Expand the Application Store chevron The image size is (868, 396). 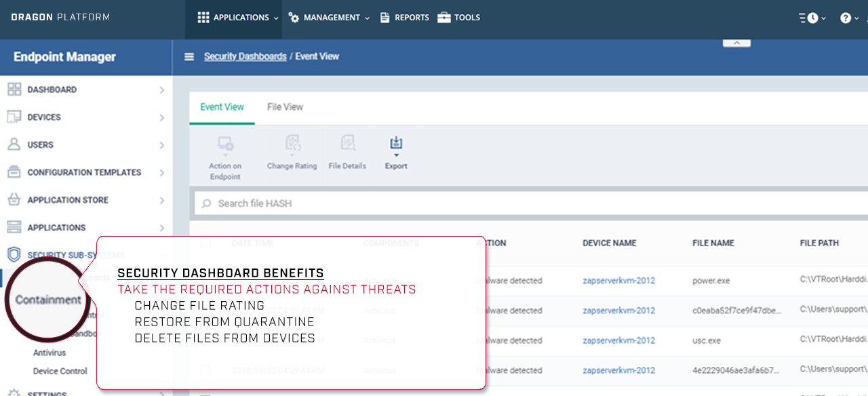pos(161,201)
